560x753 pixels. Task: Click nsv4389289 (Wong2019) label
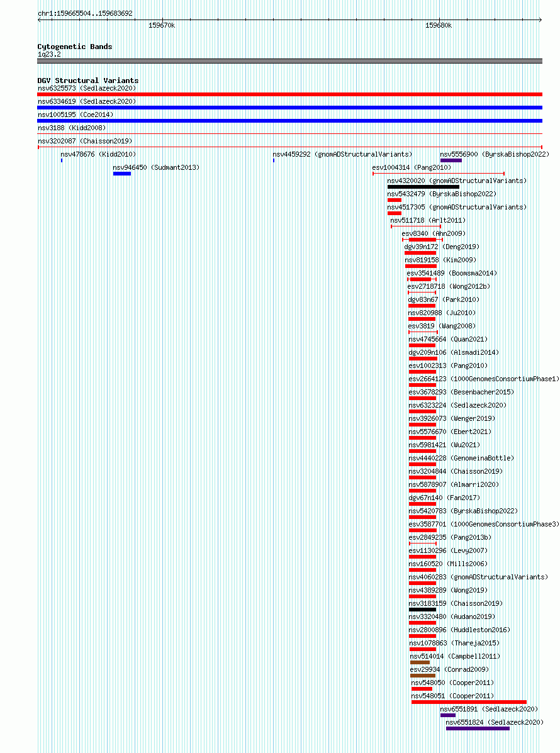coord(448,590)
